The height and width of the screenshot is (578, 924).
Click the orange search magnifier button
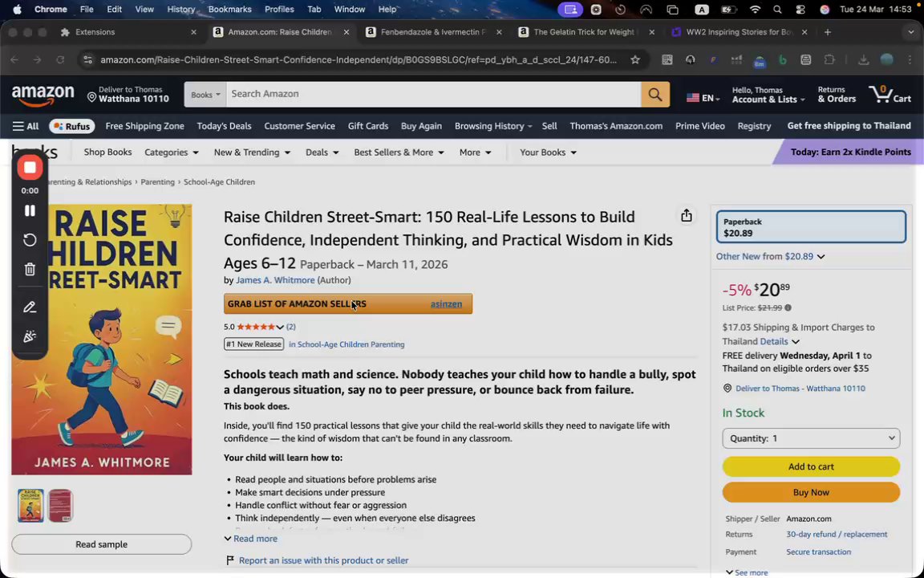654,95
